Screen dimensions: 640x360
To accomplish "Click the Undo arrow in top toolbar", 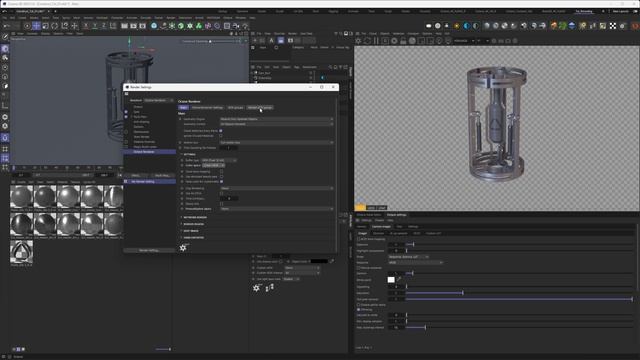I will (x=7, y=26).
